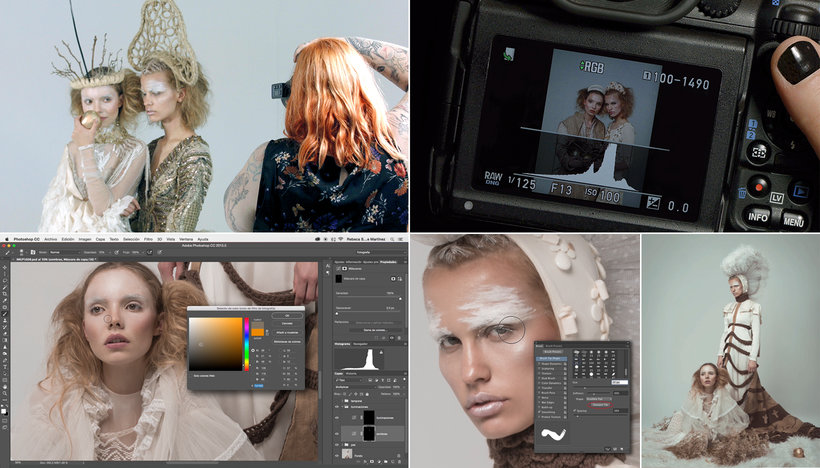Select the H radio button in color picker
This screenshot has width=820, height=468.
253,350
